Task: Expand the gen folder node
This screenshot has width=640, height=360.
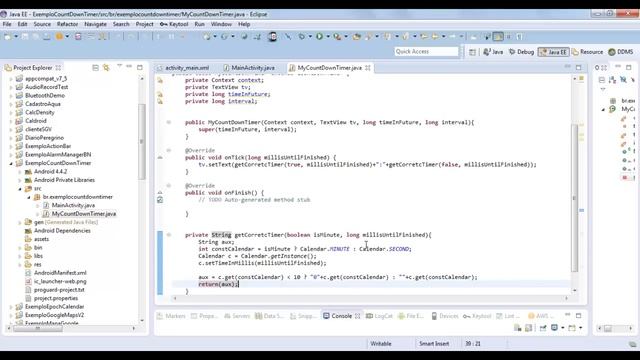Action: click(x=20, y=222)
